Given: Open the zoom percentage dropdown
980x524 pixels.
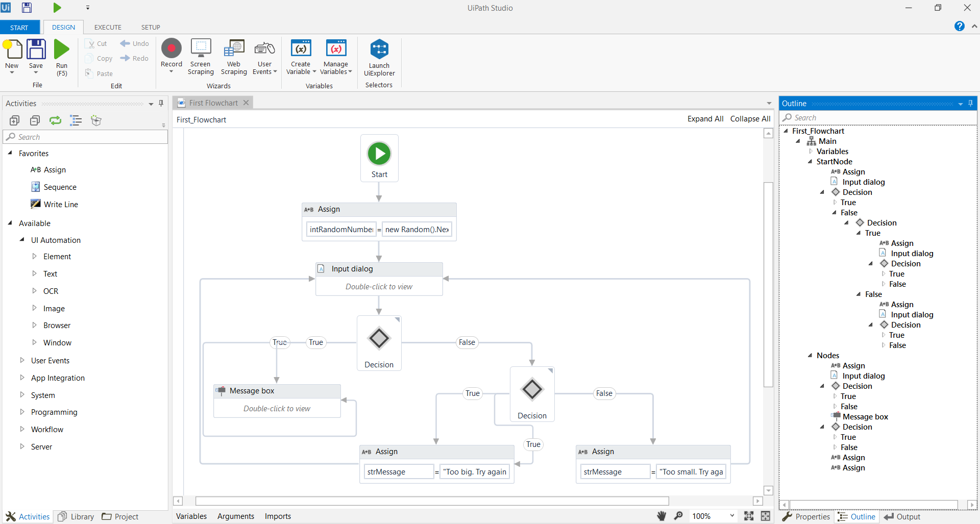Looking at the screenshot, I should [x=731, y=516].
